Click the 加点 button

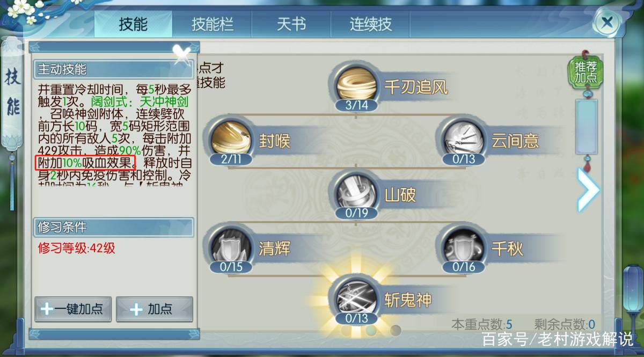click(155, 309)
